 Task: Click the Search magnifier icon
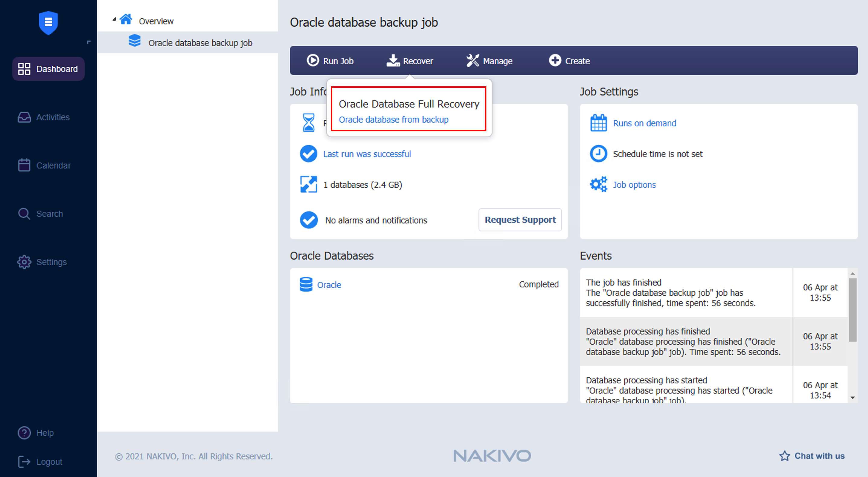24,213
